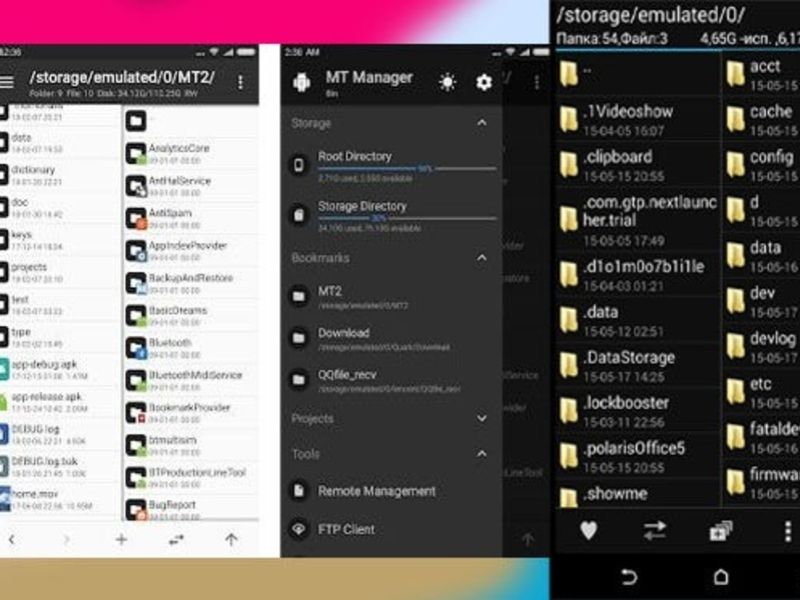Open BluetoothMidiService entry
The height and width of the screenshot is (600, 800).
192,380
